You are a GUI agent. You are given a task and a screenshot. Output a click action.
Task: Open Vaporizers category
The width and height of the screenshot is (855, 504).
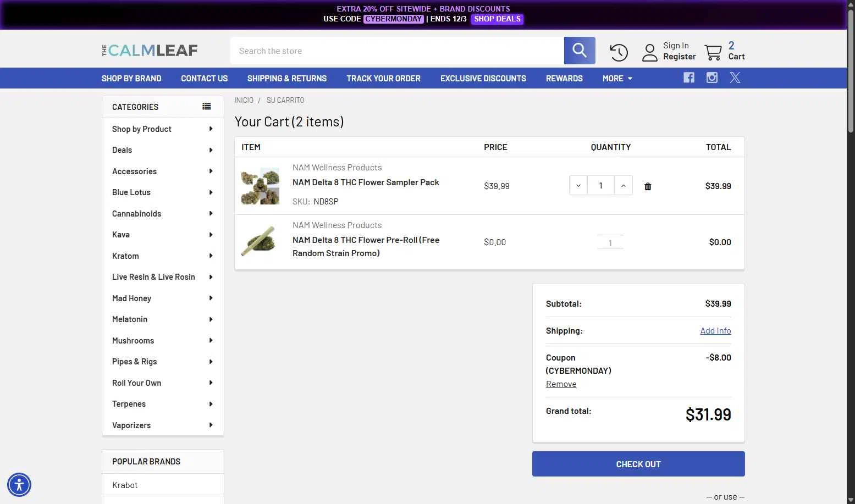[131, 425]
